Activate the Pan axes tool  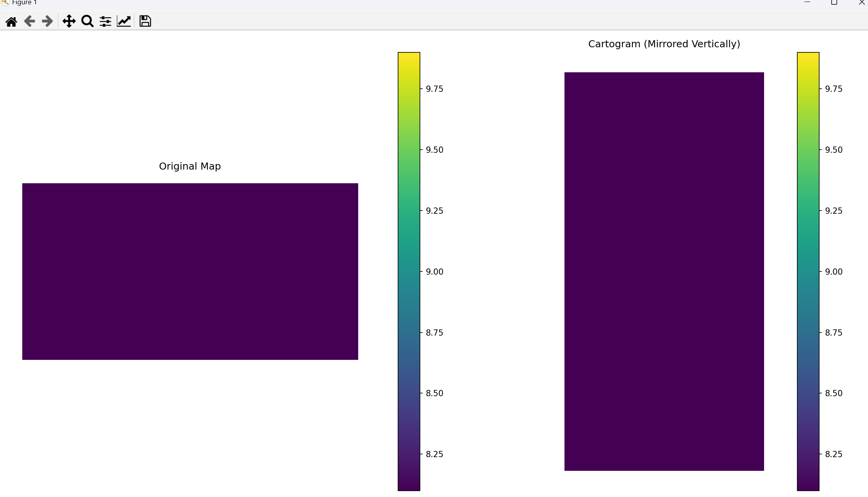pyautogui.click(x=69, y=21)
